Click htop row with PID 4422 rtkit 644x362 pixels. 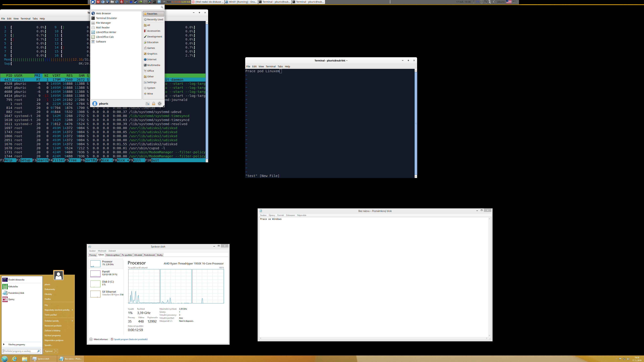tap(103, 80)
